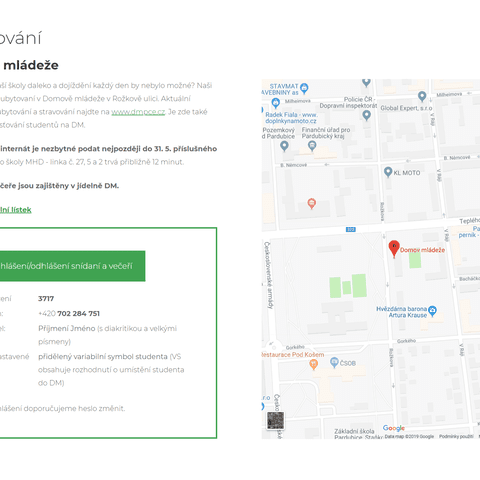
Task: Open the ČSOB bank marker on map
Action: [334, 363]
